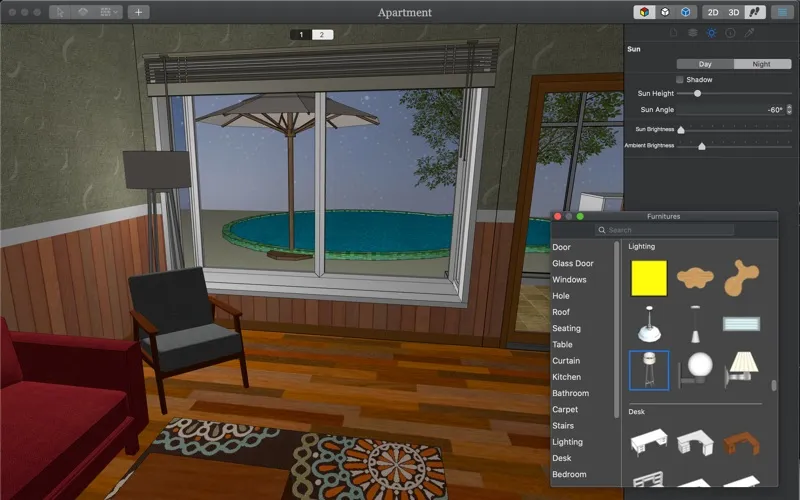The image size is (800, 500).
Task: Pick the globe wall sconce lamp
Action: (x=695, y=369)
